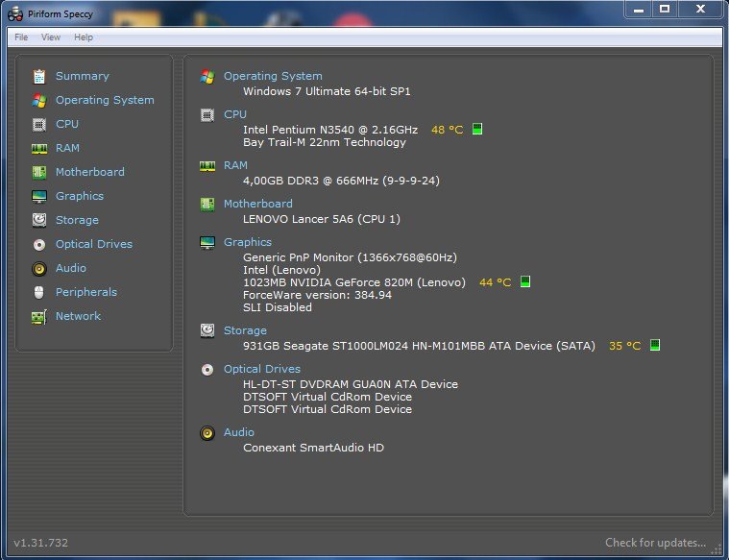Click the Motherboard icon in summary panel
The height and width of the screenshot is (560, 729).
point(207,205)
